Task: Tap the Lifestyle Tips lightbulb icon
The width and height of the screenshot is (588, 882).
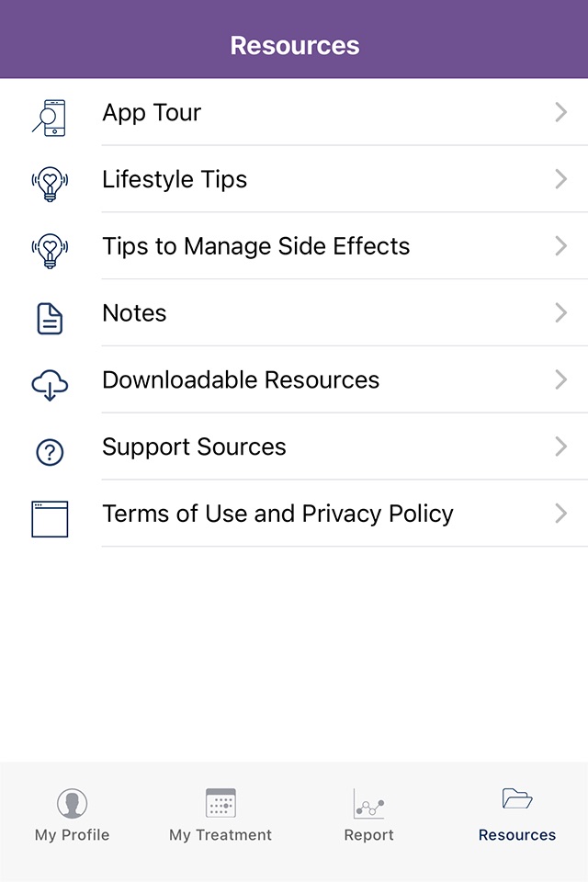Action: pos(50,182)
